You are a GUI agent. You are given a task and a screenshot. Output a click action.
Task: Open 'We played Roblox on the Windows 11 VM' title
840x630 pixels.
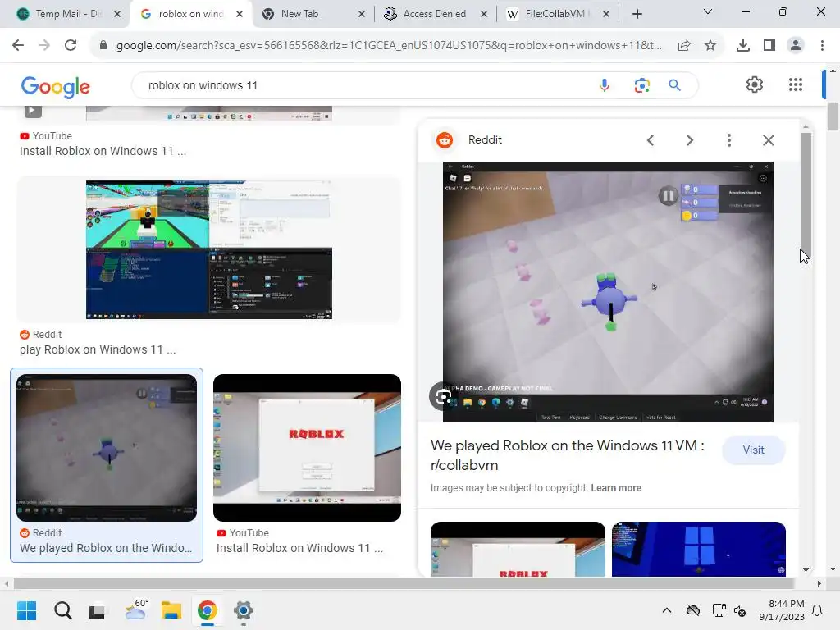[x=568, y=454]
